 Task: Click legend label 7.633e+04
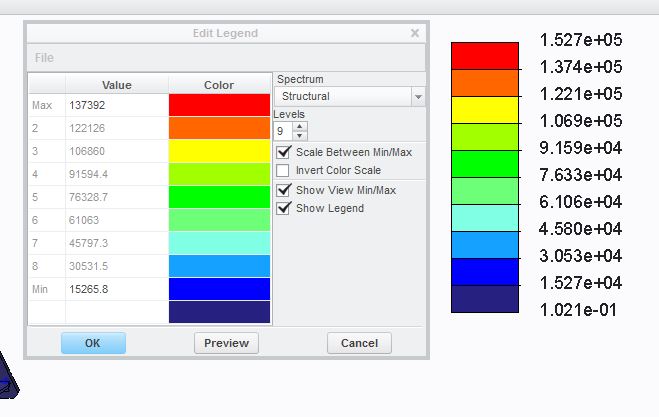click(x=580, y=174)
